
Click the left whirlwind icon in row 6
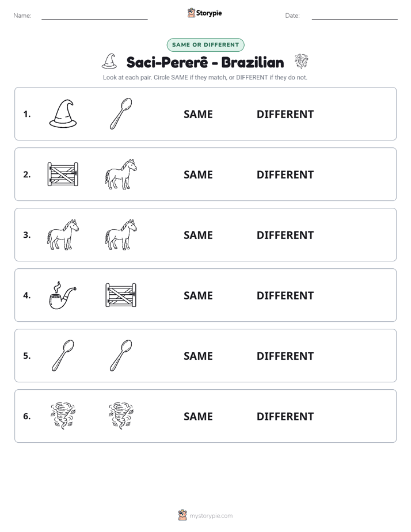(63, 416)
